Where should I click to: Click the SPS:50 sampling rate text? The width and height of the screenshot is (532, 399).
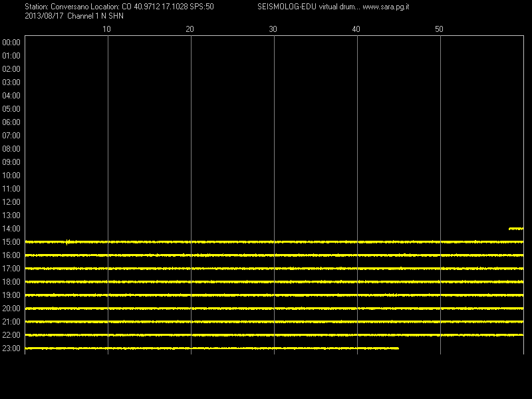pos(202,7)
